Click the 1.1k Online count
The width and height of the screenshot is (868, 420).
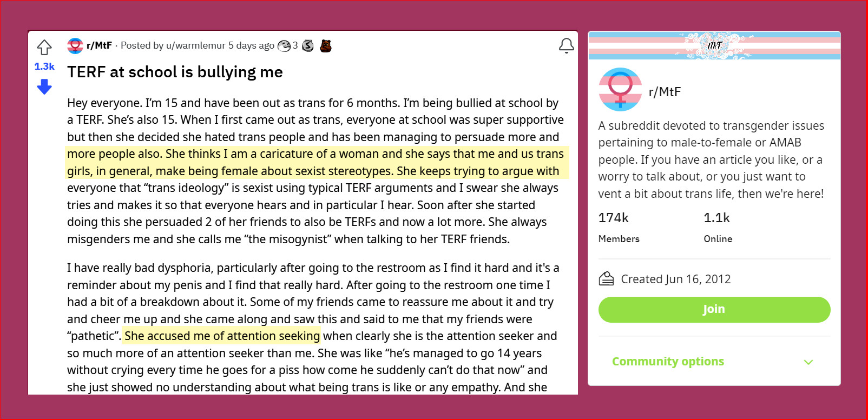tap(716, 218)
